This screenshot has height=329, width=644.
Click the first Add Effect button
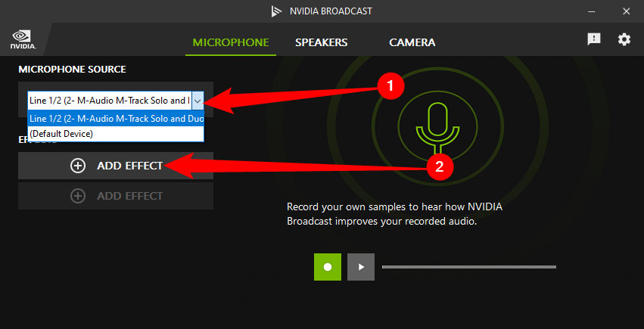(x=116, y=166)
